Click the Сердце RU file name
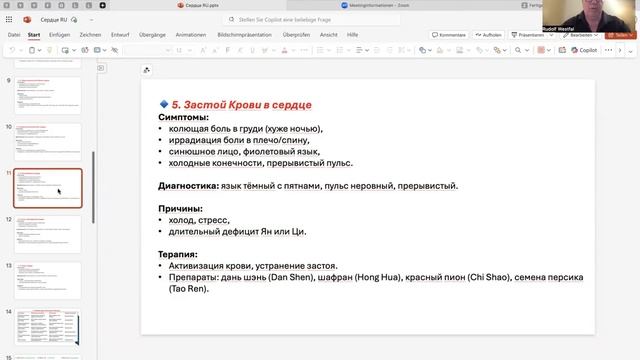 tap(53, 20)
